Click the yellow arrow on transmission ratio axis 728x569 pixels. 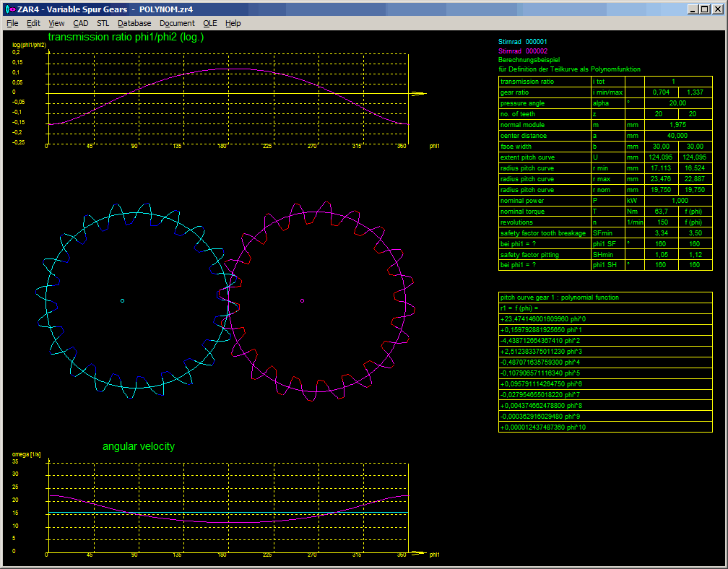point(418,93)
